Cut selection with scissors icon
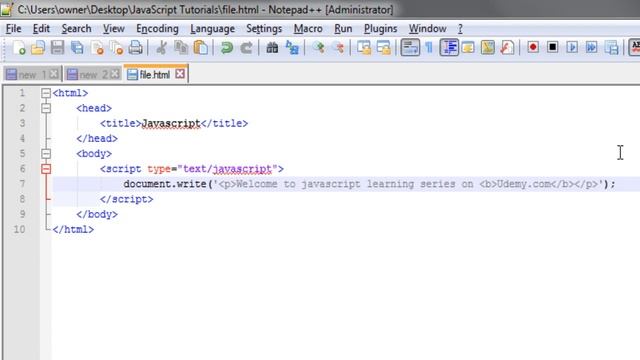This screenshot has height=360, width=640. [161, 48]
